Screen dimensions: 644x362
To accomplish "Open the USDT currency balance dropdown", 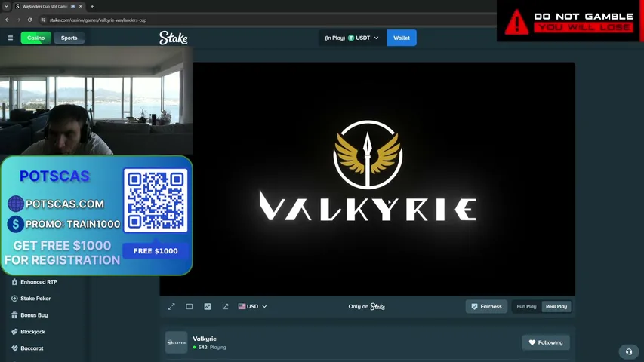I will (352, 38).
